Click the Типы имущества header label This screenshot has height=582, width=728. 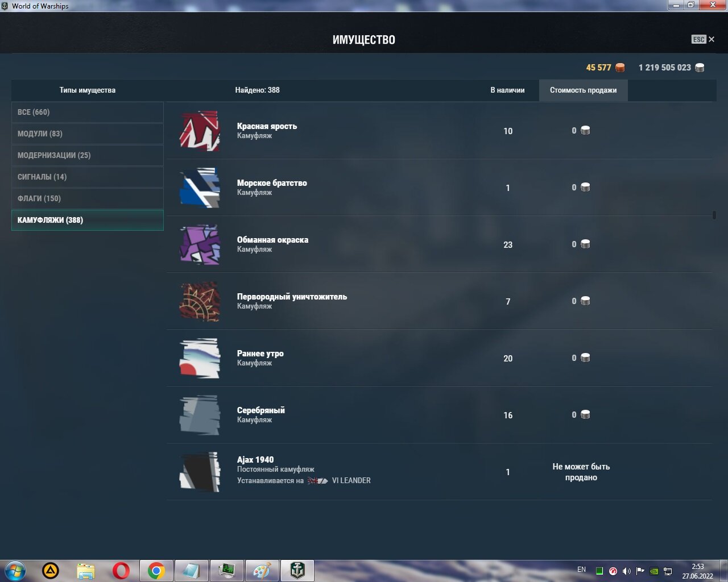pos(88,90)
